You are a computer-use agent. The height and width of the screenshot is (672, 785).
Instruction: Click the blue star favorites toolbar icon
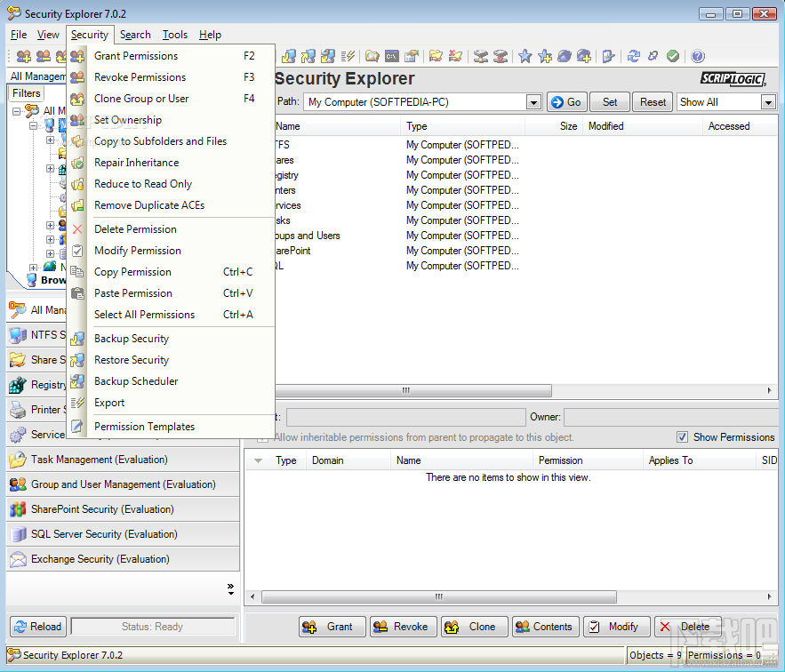click(x=525, y=56)
